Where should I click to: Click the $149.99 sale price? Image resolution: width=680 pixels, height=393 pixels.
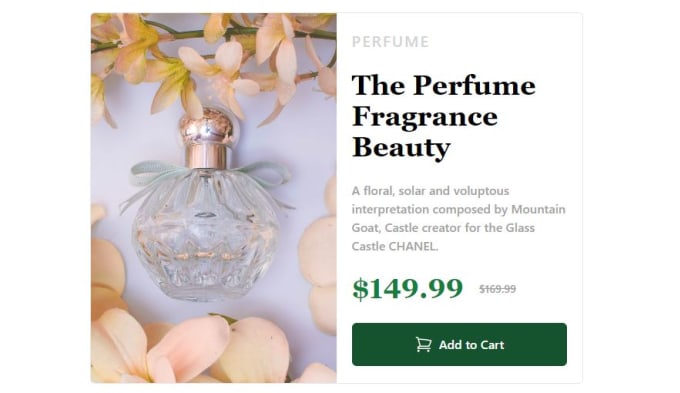[x=408, y=288]
